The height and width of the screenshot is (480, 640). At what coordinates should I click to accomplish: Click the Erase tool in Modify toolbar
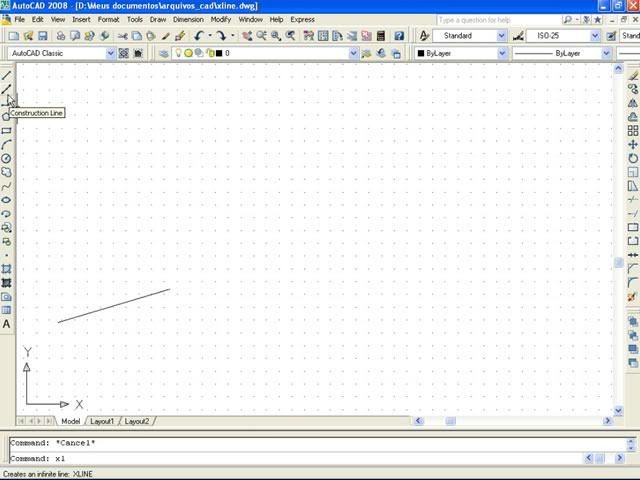click(x=633, y=76)
